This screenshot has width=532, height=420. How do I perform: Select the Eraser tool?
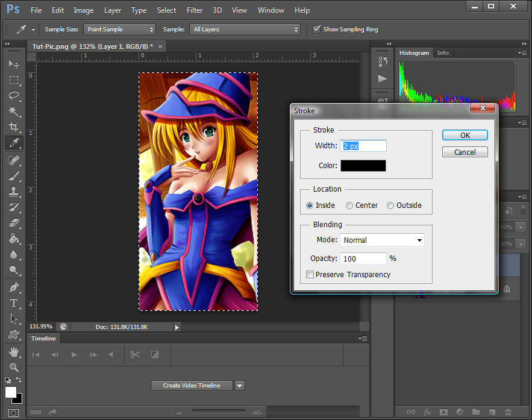point(14,223)
